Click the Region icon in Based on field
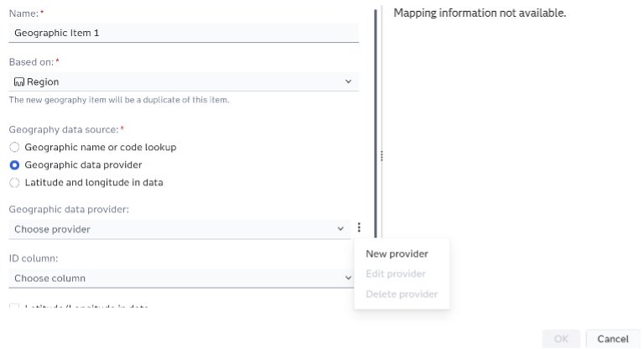644x349 pixels. tap(19, 82)
